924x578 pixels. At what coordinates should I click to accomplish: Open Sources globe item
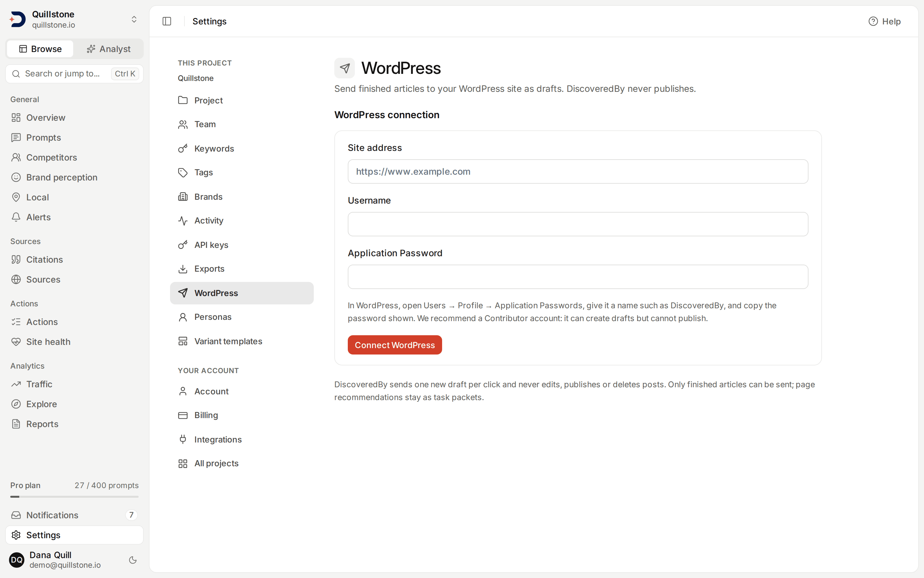click(x=74, y=279)
